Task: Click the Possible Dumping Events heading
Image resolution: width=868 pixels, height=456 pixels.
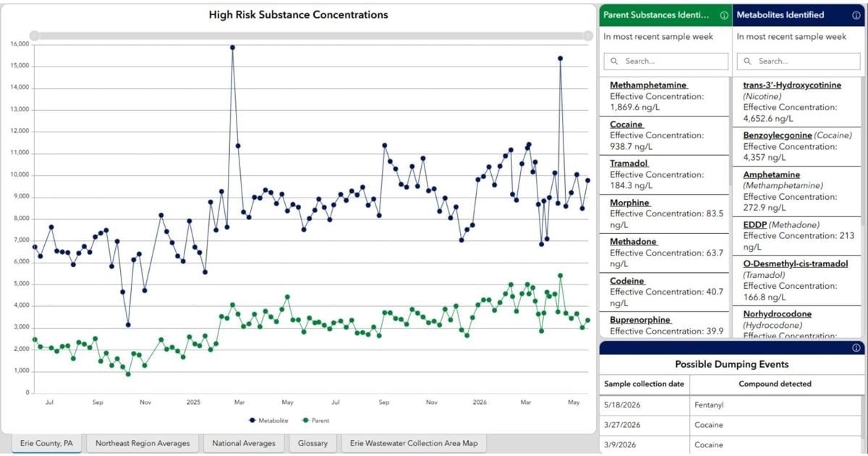Action: point(731,365)
